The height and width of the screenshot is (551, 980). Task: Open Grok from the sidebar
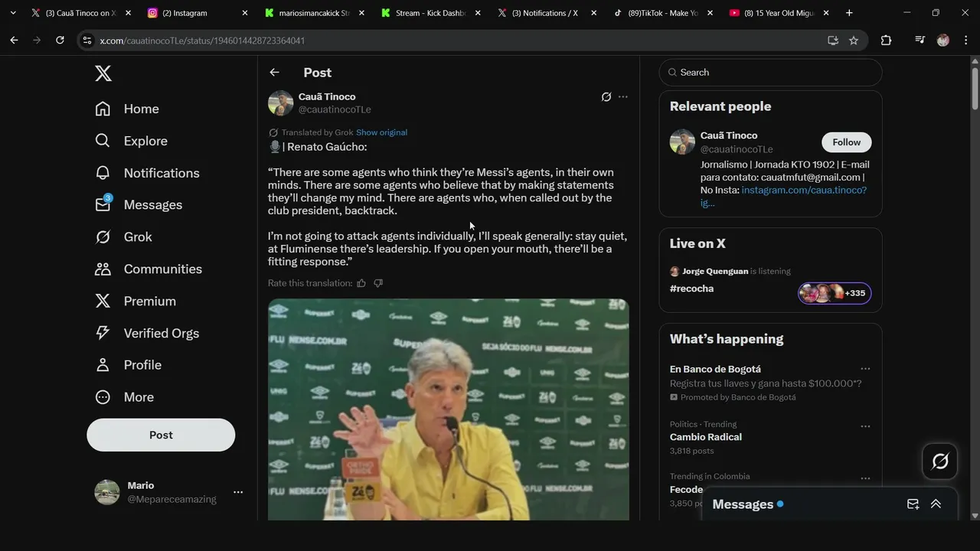[123, 237]
